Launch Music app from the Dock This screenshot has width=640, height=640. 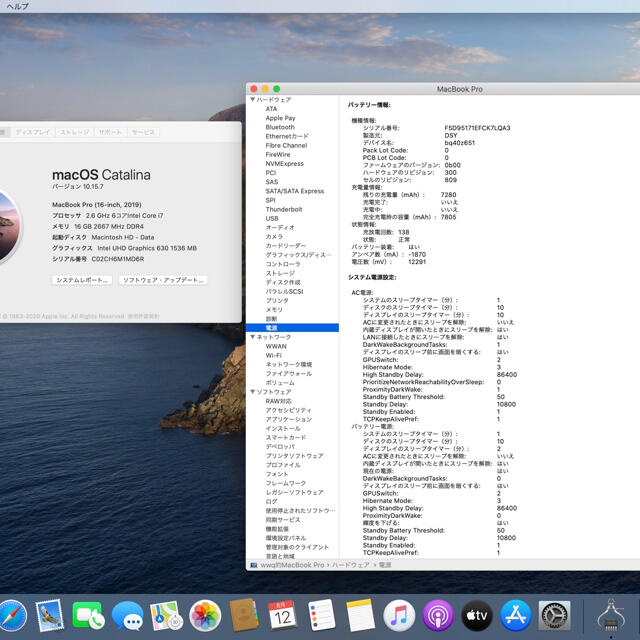(x=399, y=616)
